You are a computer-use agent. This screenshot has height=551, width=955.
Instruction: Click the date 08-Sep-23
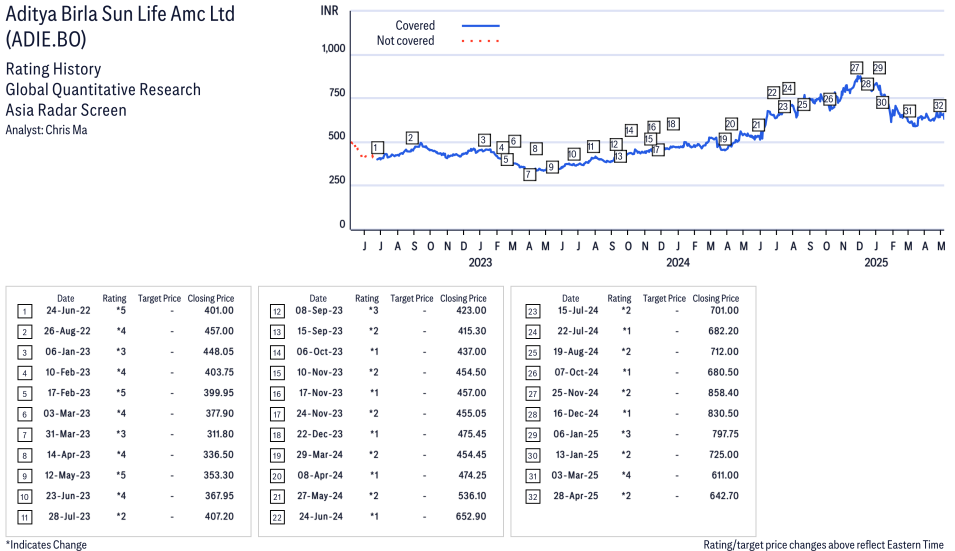pyautogui.click(x=319, y=311)
